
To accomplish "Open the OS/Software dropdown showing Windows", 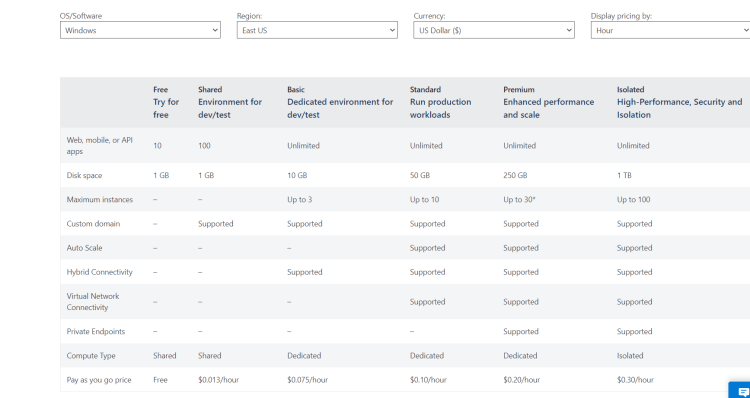I will [140, 30].
